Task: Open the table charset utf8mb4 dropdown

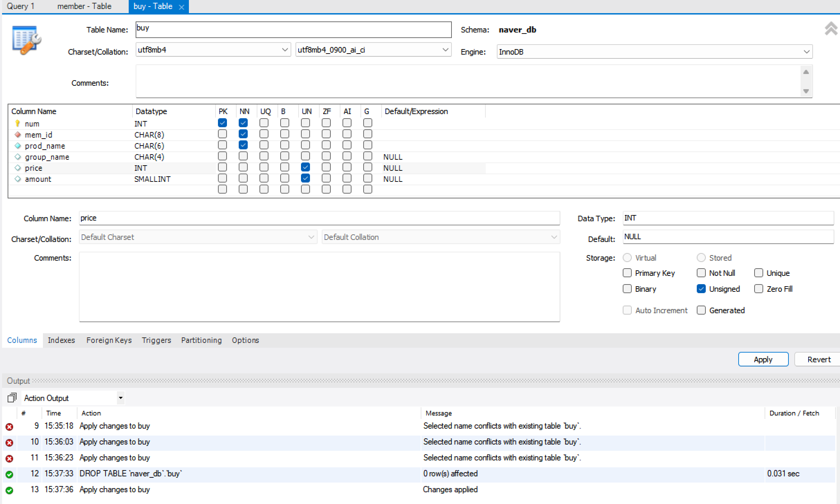Action: coord(285,50)
